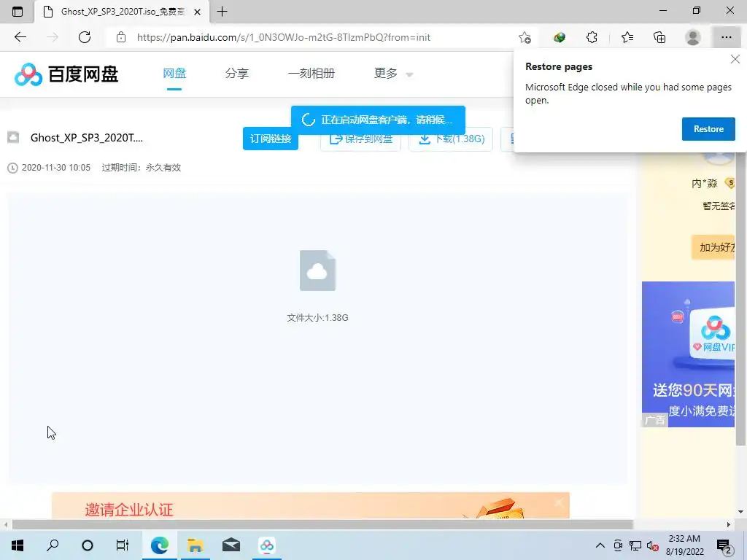This screenshot has width=747, height=560.
Task: Go back to previous page
Action: (x=20, y=37)
